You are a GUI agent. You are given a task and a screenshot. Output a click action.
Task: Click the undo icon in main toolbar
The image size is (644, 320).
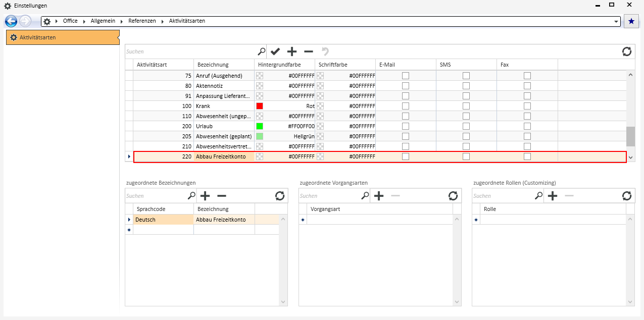point(325,51)
